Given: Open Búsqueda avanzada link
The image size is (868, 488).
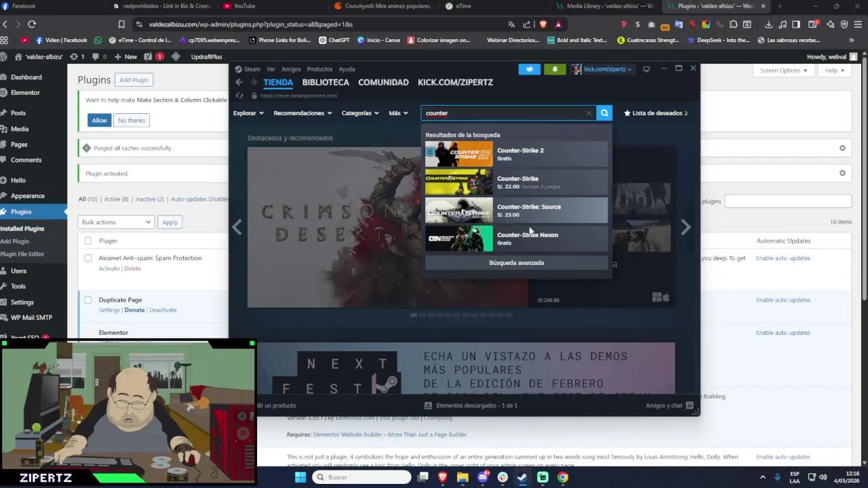Looking at the screenshot, I should 517,263.
